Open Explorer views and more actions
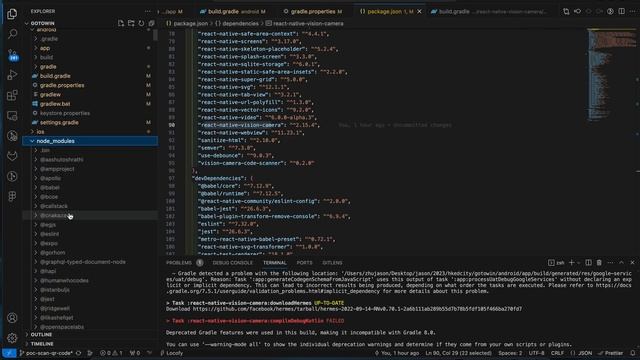640x360 pixels. pos(148,11)
